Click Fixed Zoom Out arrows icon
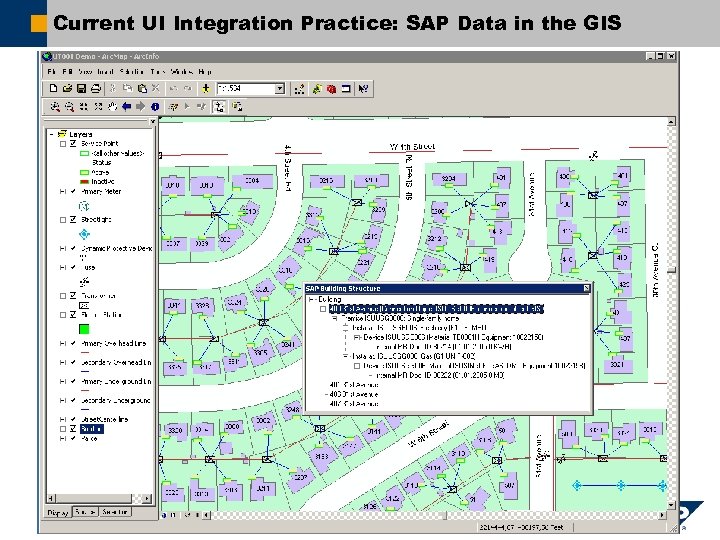The height and width of the screenshot is (540, 720). click(98, 107)
